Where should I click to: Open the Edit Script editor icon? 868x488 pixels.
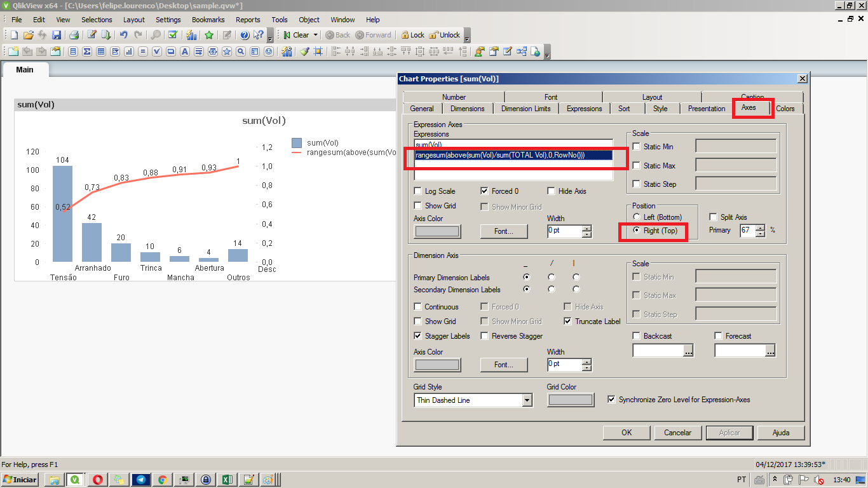click(x=92, y=35)
